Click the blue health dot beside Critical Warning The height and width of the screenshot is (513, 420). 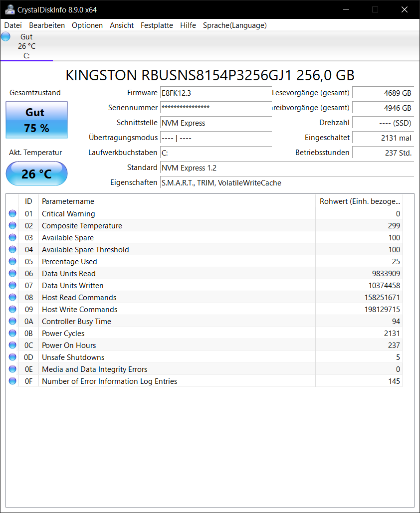[x=12, y=213]
